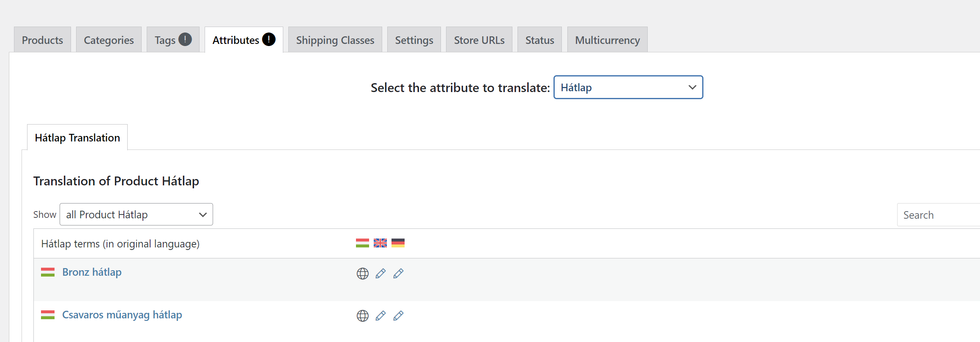Open the attribute selector dropdown showing Hátlap
Image resolution: width=980 pixels, height=342 pixels.
tap(628, 87)
